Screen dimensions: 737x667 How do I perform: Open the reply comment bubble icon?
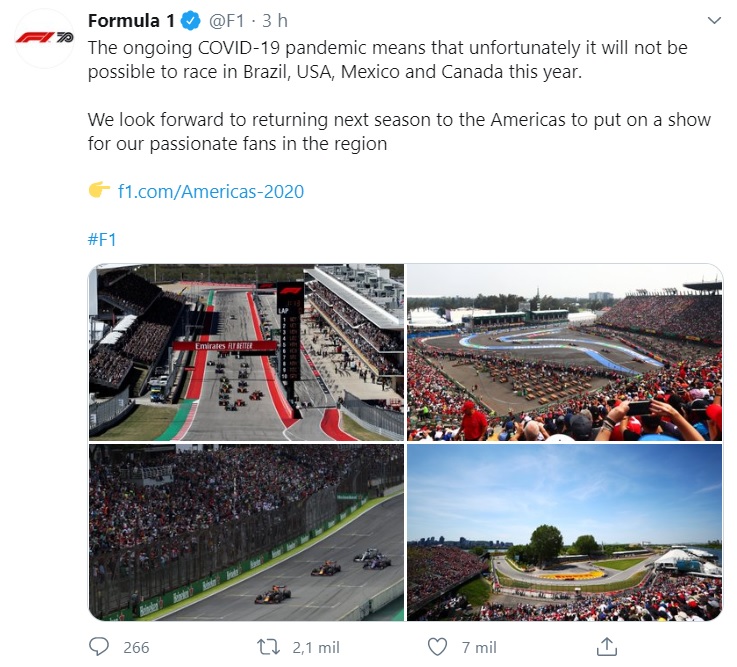coord(99,647)
